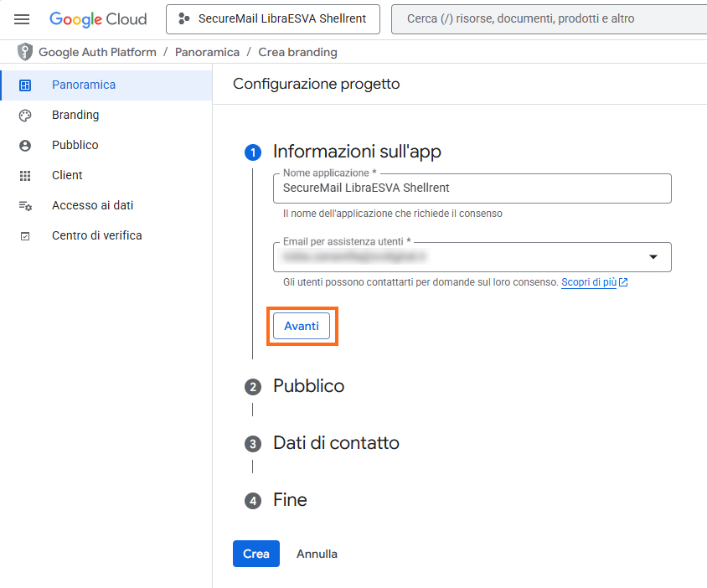Screen dimensions: 707x588
Task: Click the Centro di verifica icon
Action: pos(25,236)
